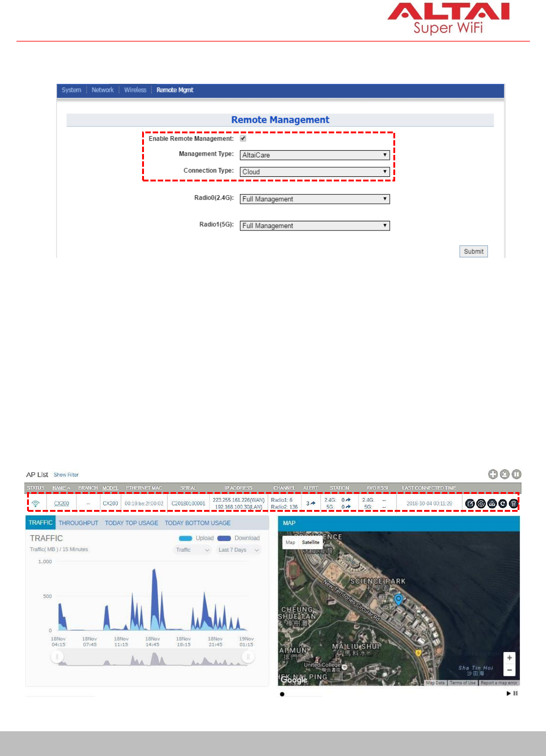Screen dimensions: 546x756
Task: Open the Traffic chart type dropdown
Action: pyautogui.click(x=193, y=550)
